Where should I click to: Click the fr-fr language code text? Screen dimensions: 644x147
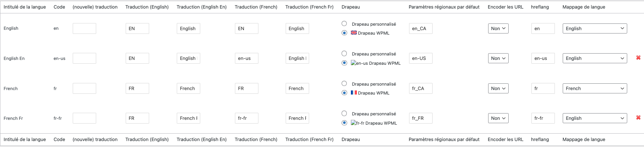(x=58, y=118)
